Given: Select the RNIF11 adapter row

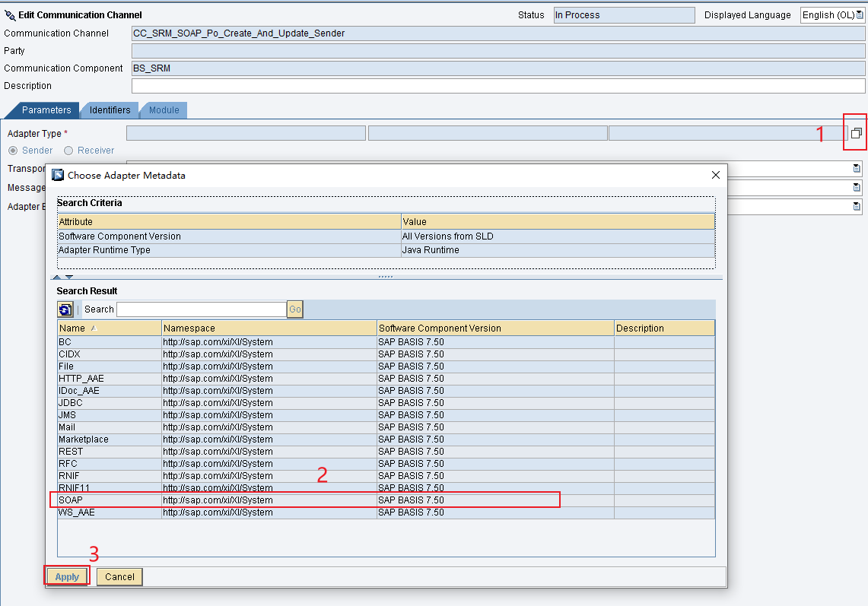Looking at the screenshot, I should pyautogui.click(x=386, y=488).
